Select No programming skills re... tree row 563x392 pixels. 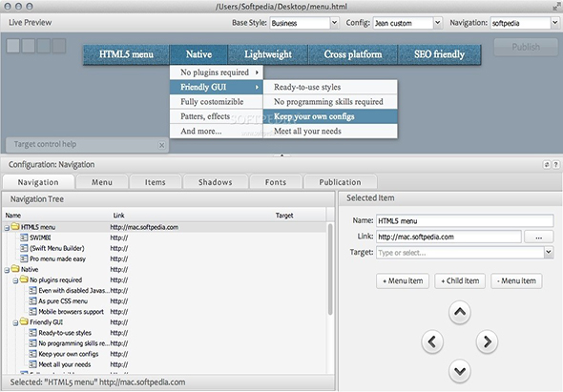click(164, 343)
